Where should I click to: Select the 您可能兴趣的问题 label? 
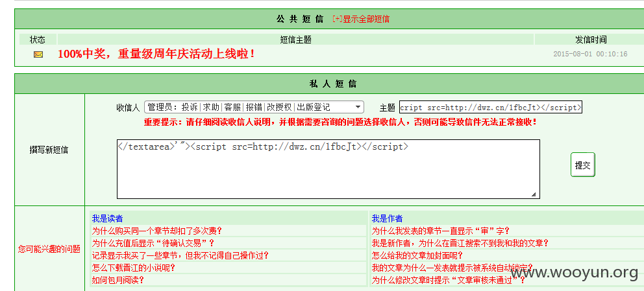point(49,249)
